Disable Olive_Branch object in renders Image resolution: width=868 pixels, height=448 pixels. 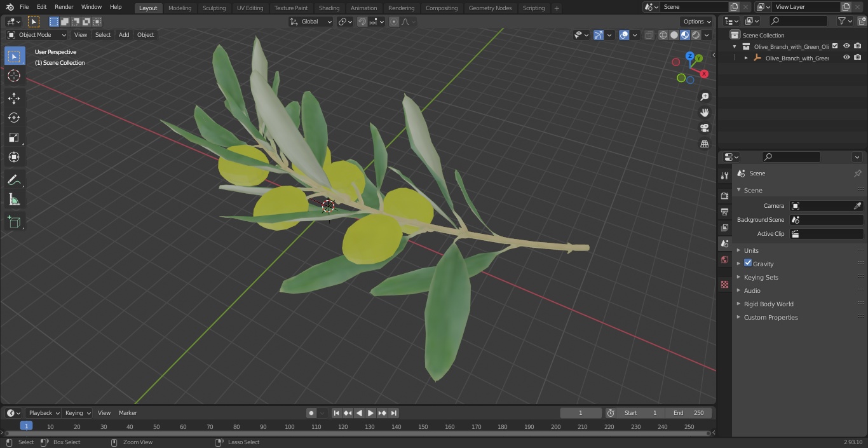(858, 57)
